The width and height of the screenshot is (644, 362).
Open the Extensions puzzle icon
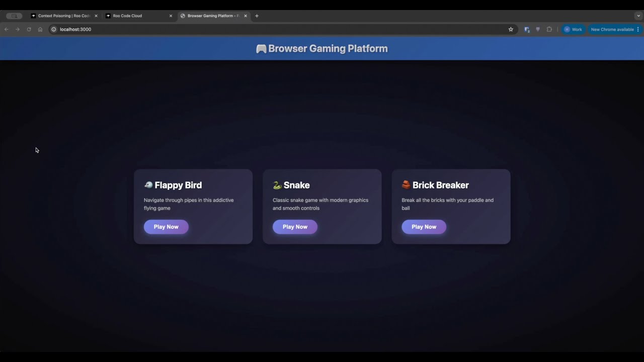point(549,29)
